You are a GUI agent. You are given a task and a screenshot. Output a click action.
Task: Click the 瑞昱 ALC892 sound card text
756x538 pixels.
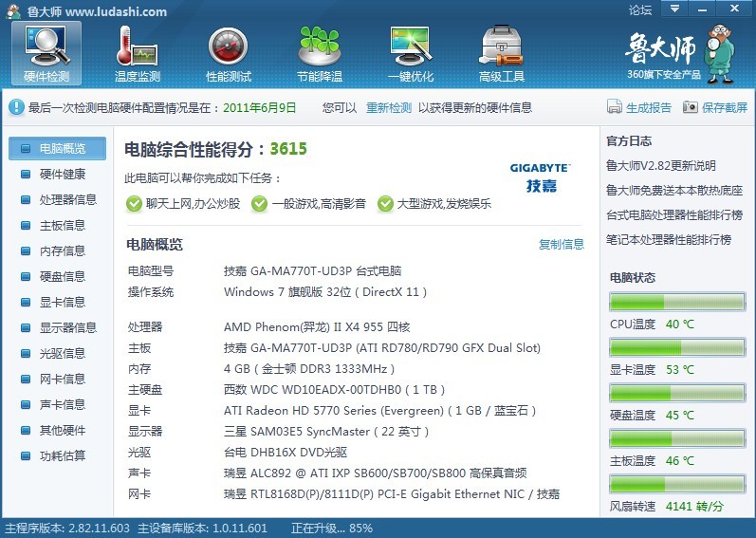(x=375, y=473)
